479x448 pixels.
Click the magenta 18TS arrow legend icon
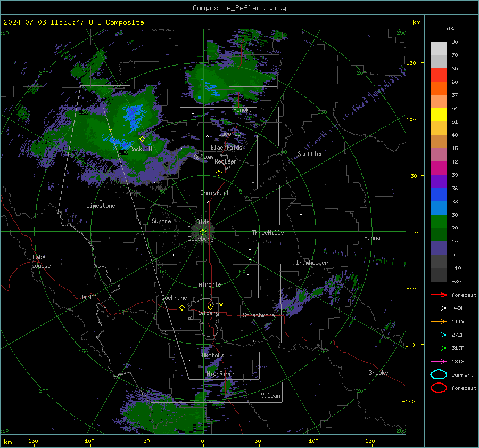coord(439,362)
